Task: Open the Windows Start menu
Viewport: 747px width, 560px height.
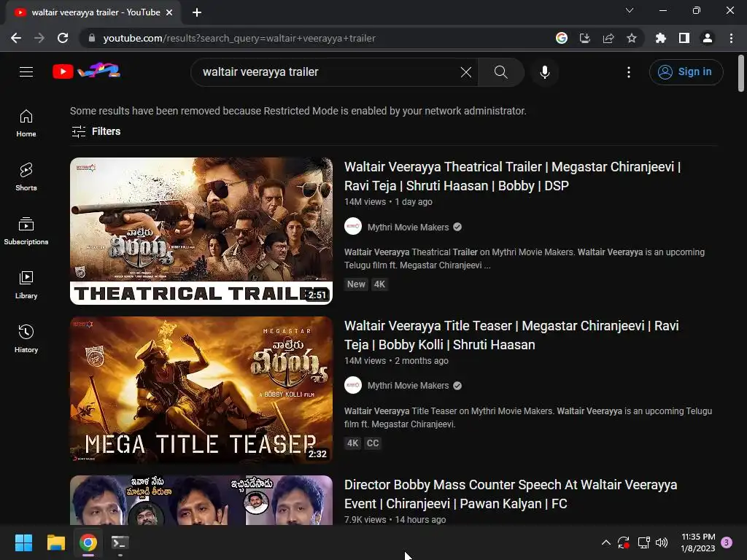Action: coord(23,542)
